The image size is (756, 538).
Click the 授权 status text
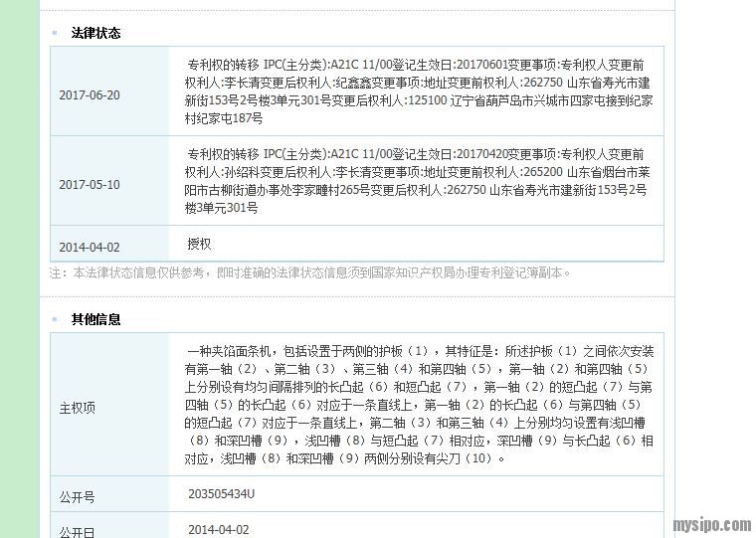coord(199,244)
